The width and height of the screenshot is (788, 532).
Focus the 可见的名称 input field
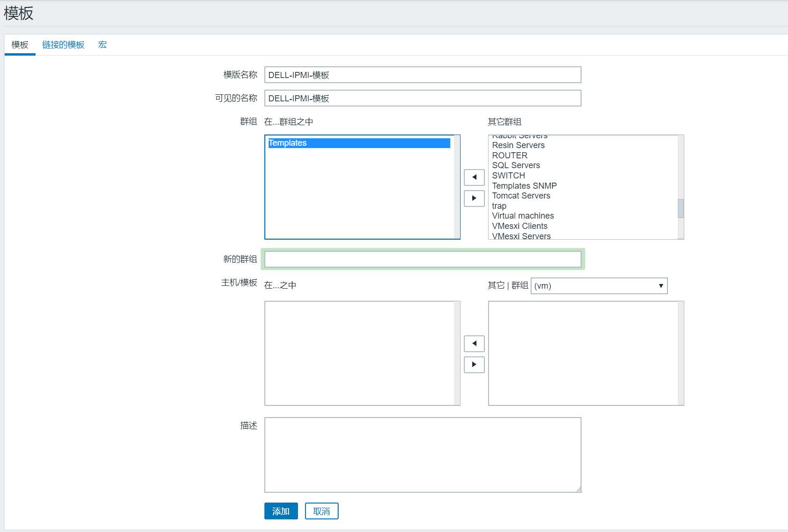(423, 98)
